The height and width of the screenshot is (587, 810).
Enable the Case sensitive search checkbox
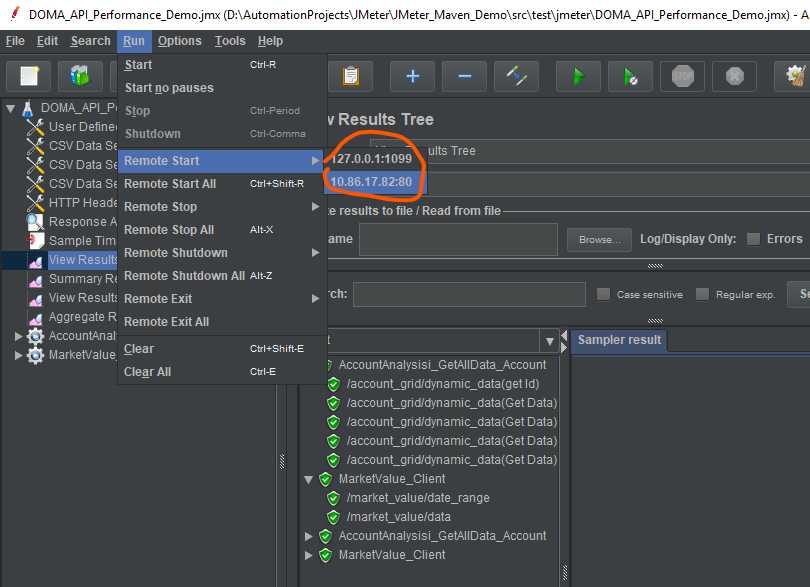coord(603,294)
